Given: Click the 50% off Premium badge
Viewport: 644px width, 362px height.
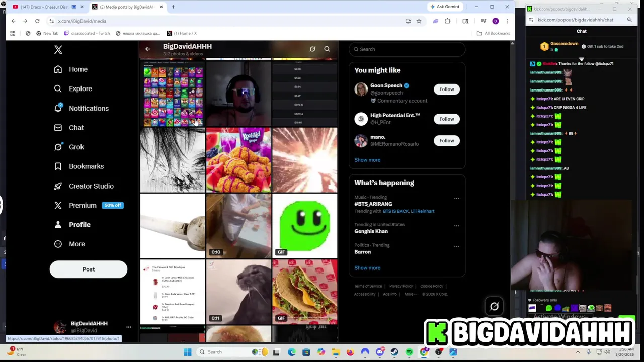Looking at the screenshot, I should (113, 205).
